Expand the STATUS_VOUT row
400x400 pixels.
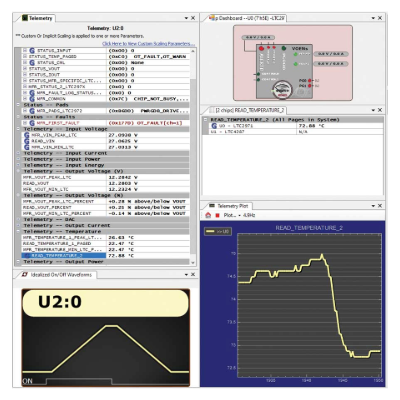coord(25,69)
